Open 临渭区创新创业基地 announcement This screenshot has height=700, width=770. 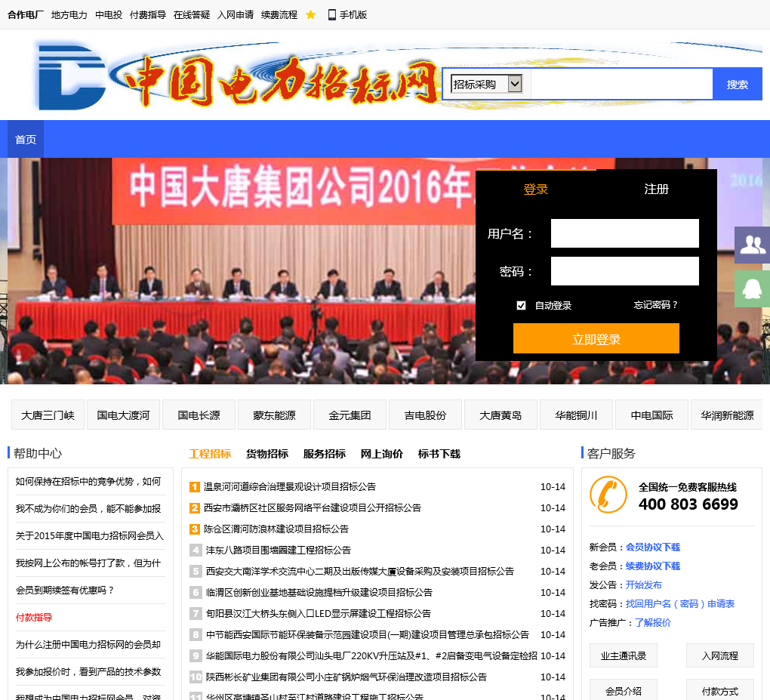319,592
